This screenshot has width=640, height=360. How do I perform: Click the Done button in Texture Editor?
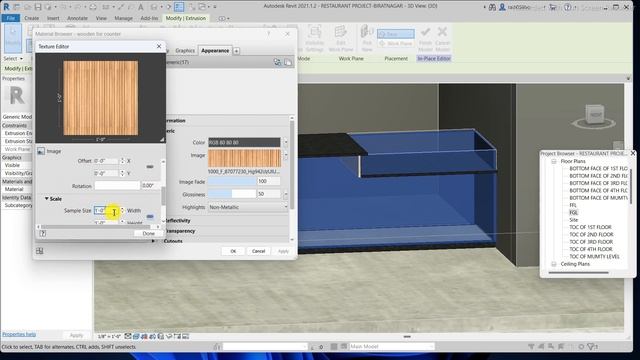[149, 233]
